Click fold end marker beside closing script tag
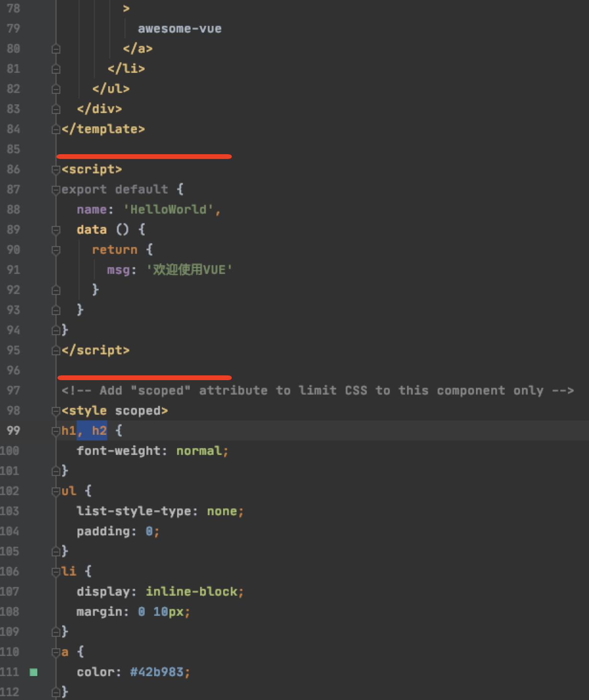The image size is (589, 700). (56, 350)
